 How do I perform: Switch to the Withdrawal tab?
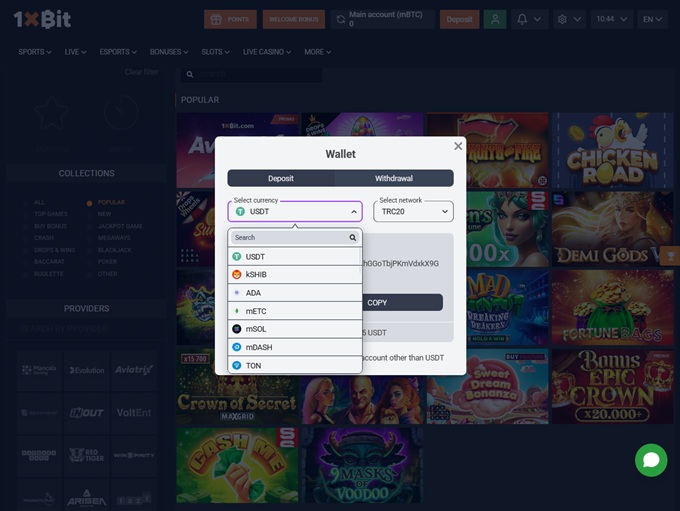pos(394,178)
